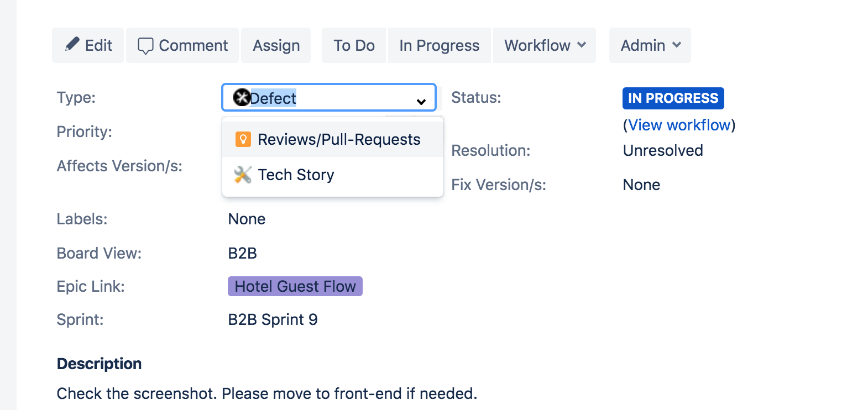Click the Fix Version/s None value

tap(641, 185)
